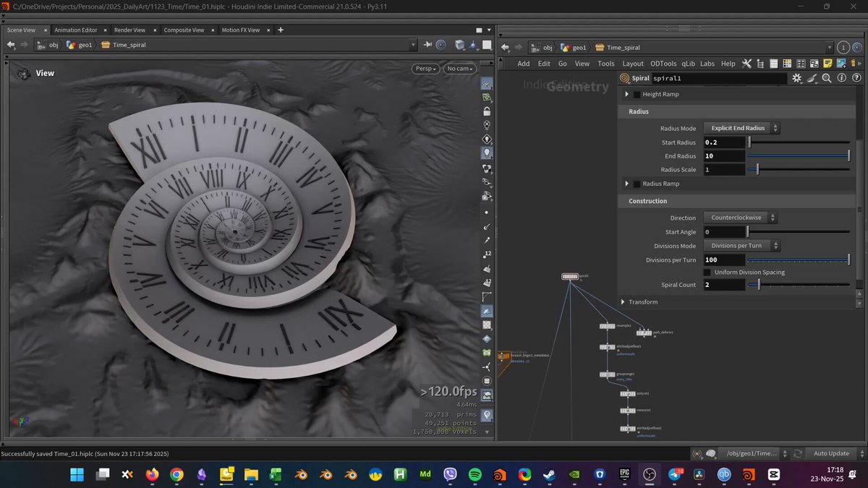868x488 pixels.
Task: Click the No cam camera button
Action: click(x=461, y=69)
